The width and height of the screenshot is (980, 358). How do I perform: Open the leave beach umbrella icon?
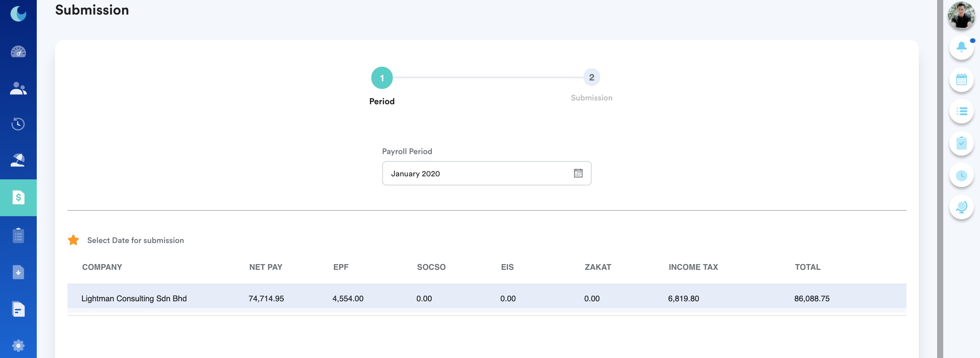point(18,160)
